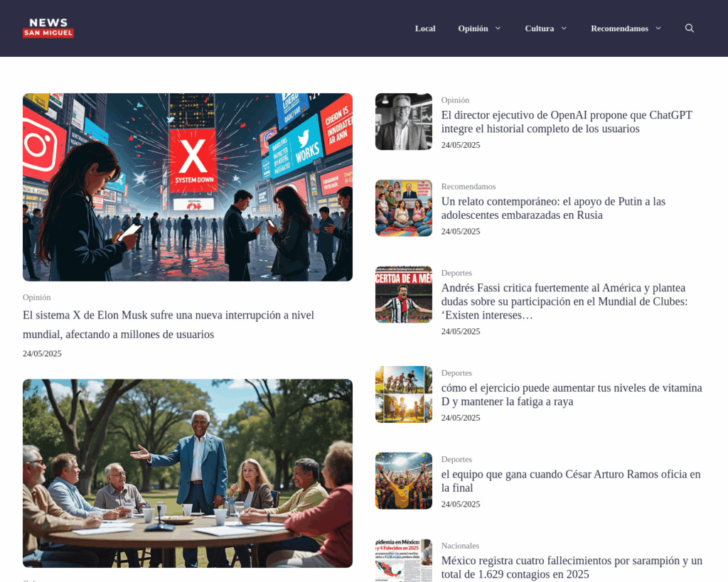
Task: Open the ChatGPT user history headline
Action: coord(566,122)
